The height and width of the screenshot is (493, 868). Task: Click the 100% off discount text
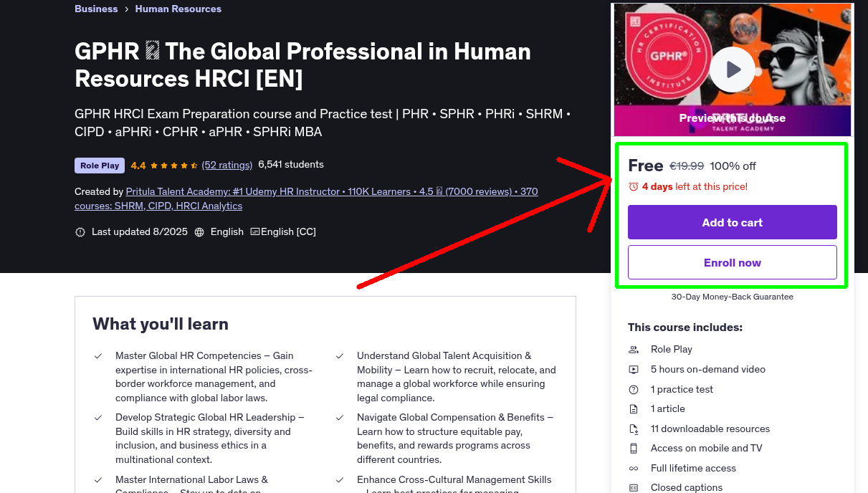733,166
